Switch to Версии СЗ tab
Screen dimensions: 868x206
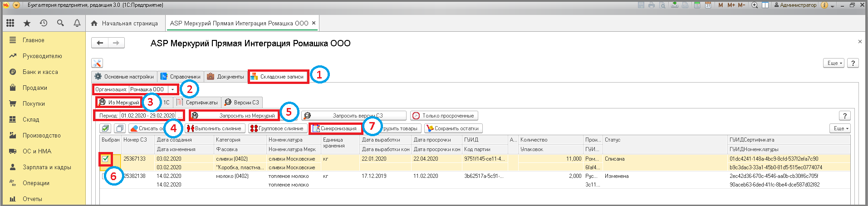[242, 103]
